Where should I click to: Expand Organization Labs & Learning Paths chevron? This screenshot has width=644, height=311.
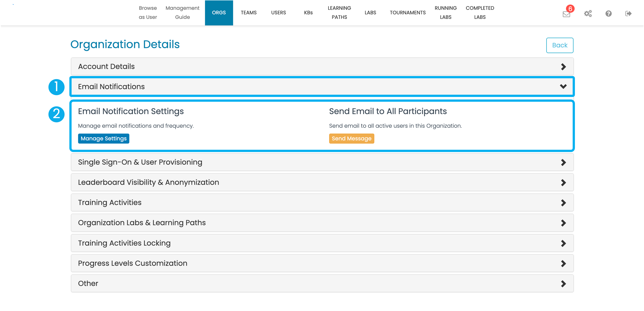click(x=563, y=223)
